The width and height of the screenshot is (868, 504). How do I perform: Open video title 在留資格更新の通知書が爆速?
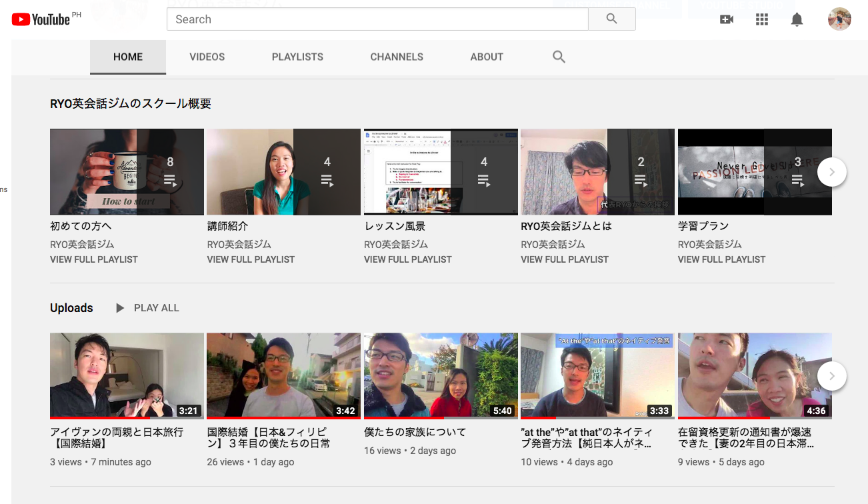tap(746, 438)
